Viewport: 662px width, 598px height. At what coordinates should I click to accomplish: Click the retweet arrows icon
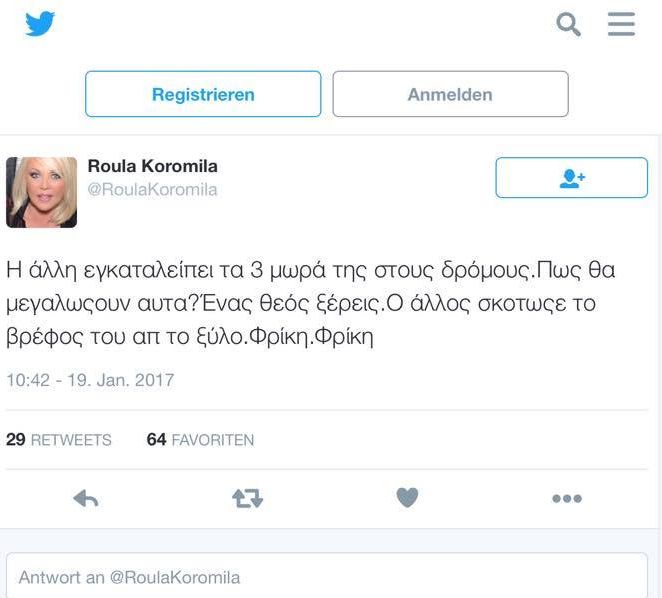[247, 498]
